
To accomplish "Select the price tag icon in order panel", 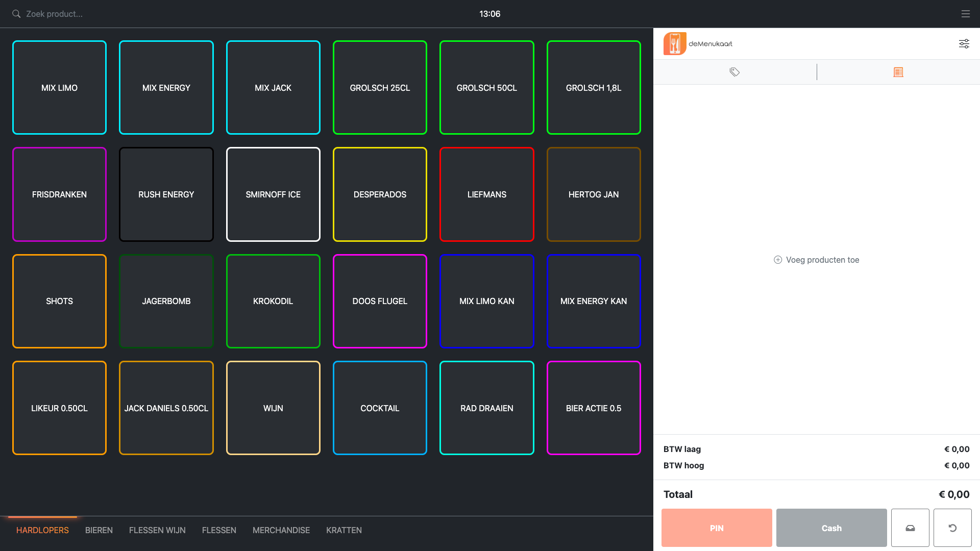I will 734,72.
